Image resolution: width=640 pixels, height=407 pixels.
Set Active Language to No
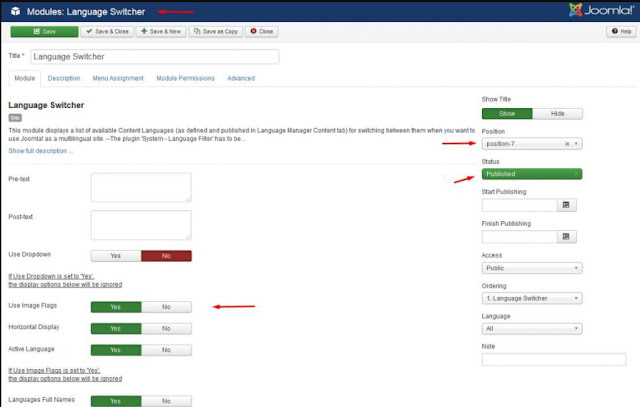(x=166, y=350)
